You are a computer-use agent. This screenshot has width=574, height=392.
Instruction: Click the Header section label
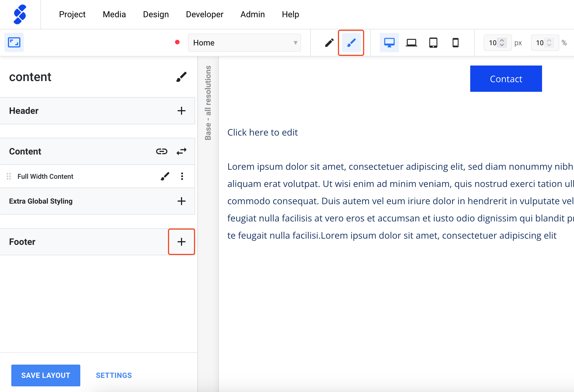point(24,111)
